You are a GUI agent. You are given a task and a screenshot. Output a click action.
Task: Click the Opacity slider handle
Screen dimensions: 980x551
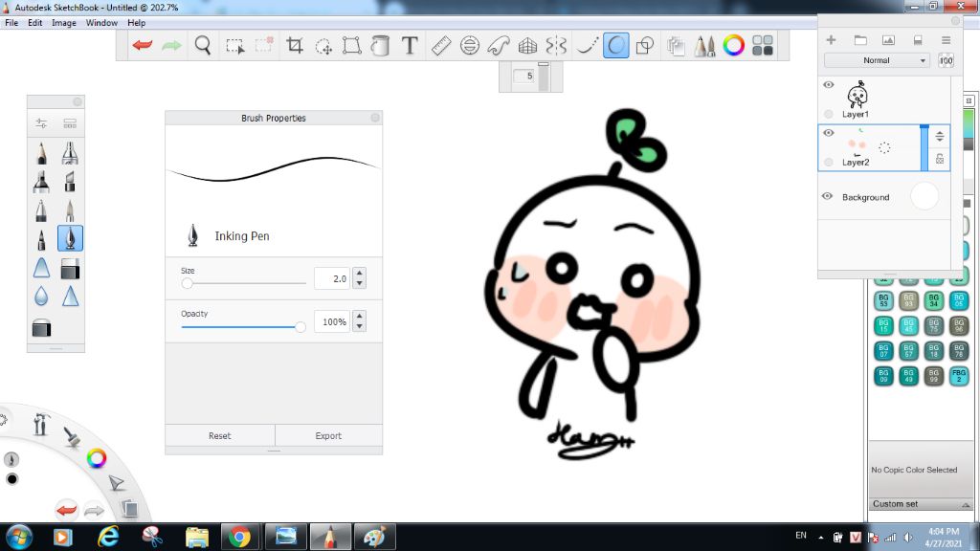click(301, 327)
